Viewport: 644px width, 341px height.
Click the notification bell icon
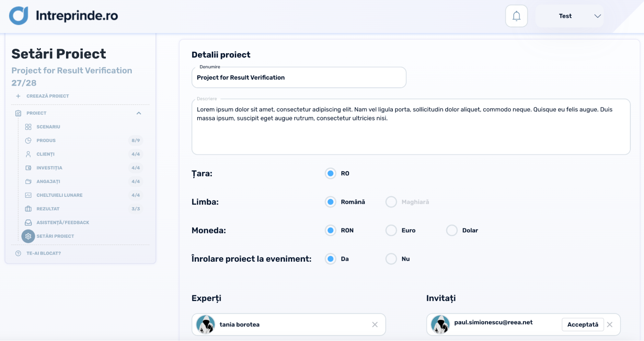[516, 16]
